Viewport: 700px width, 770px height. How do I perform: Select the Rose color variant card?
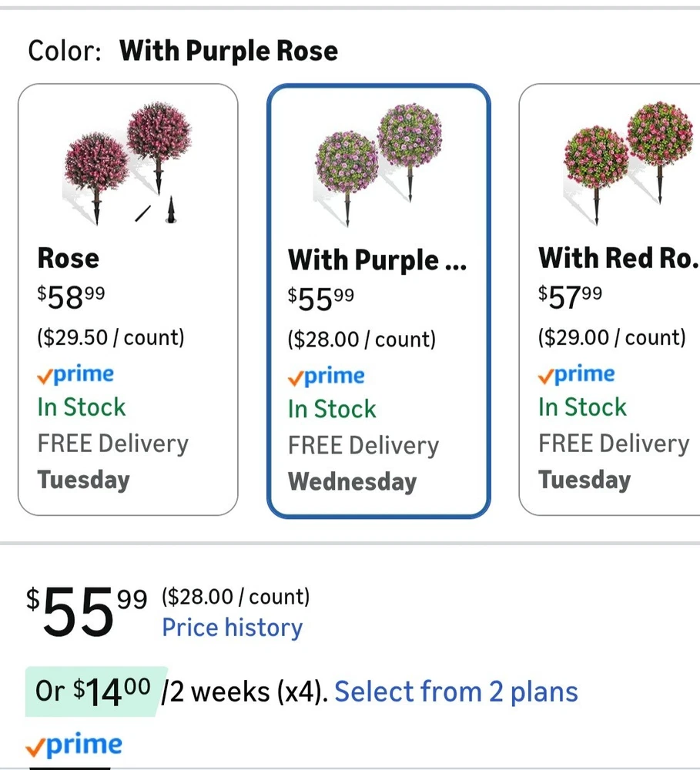(128, 300)
